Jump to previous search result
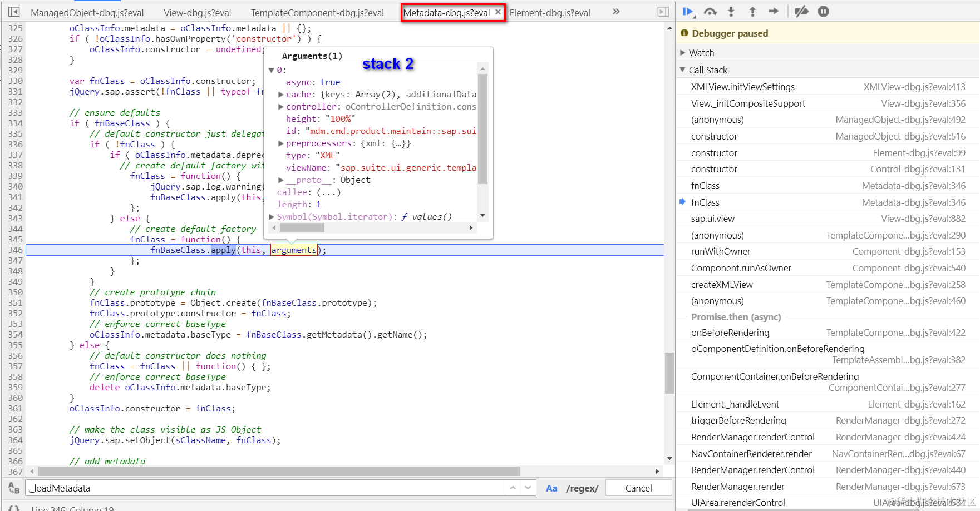Viewport: 980px width, 511px height. pos(513,488)
